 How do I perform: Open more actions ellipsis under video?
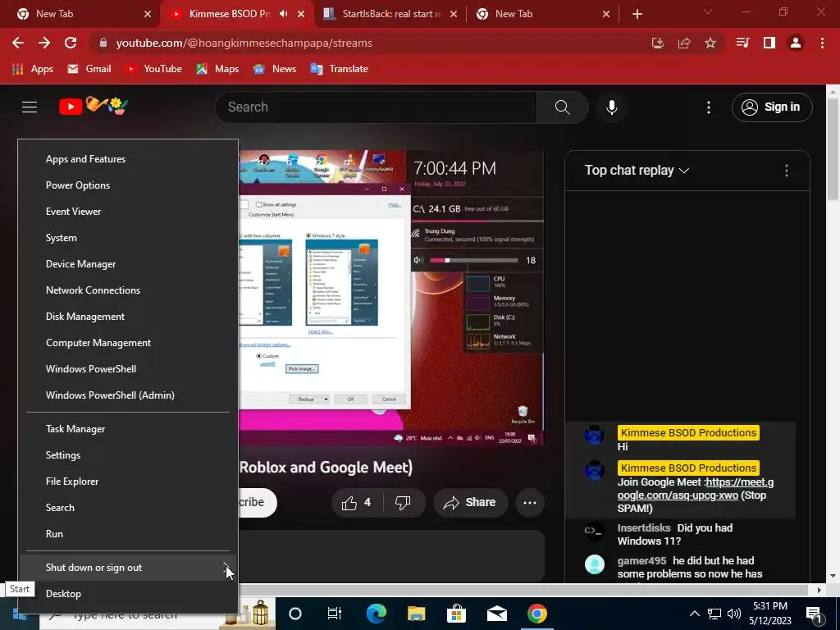pos(530,503)
